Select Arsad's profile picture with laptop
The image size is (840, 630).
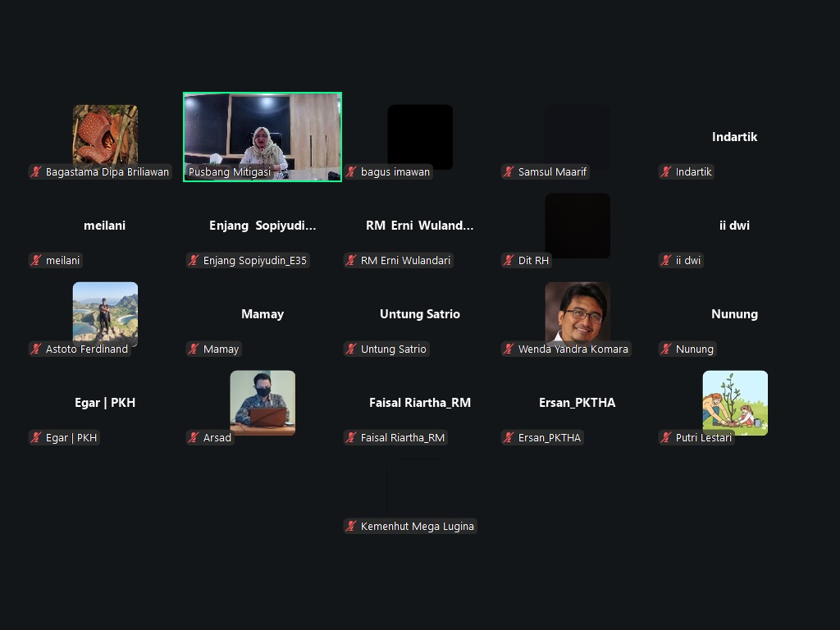262,400
